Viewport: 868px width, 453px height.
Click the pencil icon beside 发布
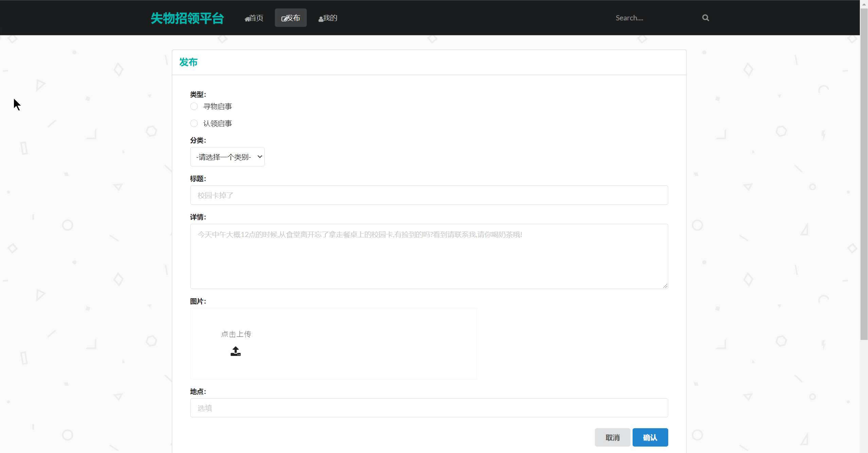pyautogui.click(x=284, y=19)
